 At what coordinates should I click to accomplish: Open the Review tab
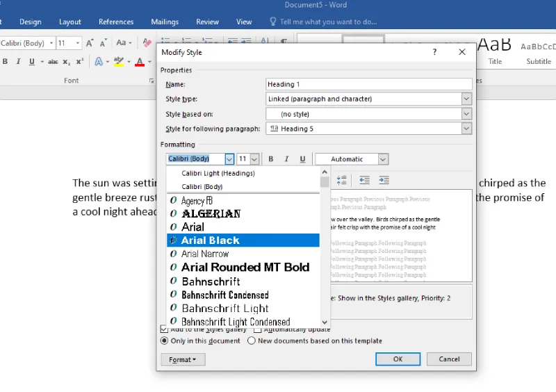pos(207,22)
